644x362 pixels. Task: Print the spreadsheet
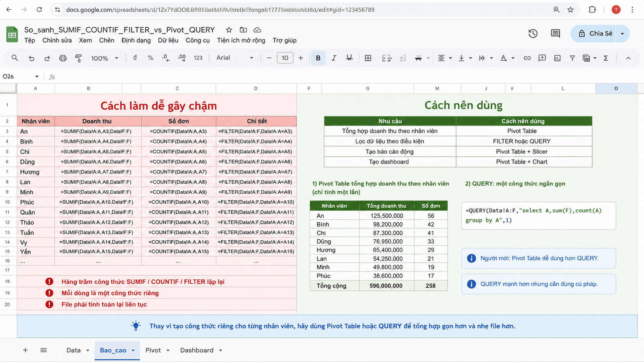point(63,58)
